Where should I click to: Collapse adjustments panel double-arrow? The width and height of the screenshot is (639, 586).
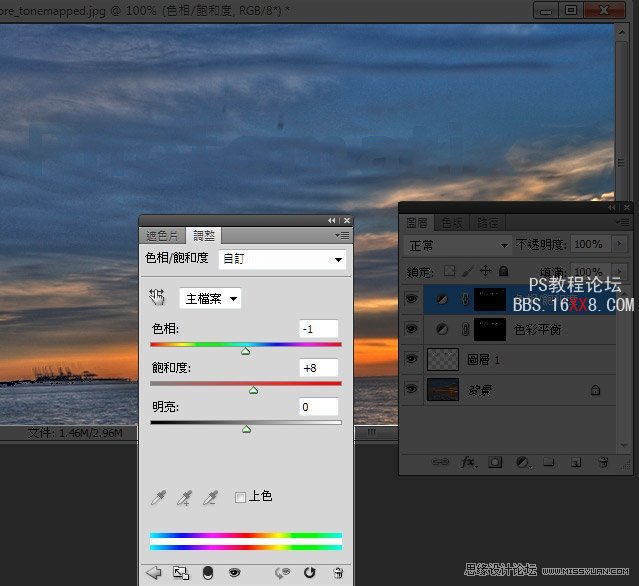click(x=332, y=220)
